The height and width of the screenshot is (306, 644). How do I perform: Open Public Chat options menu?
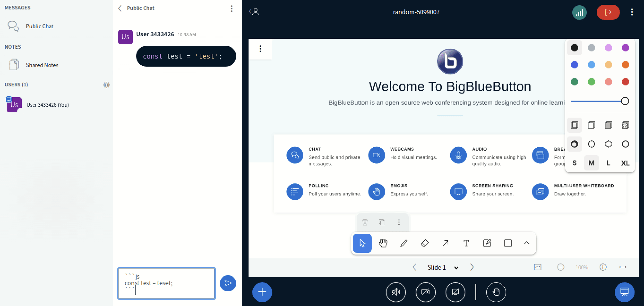pyautogui.click(x=232, y=8)
